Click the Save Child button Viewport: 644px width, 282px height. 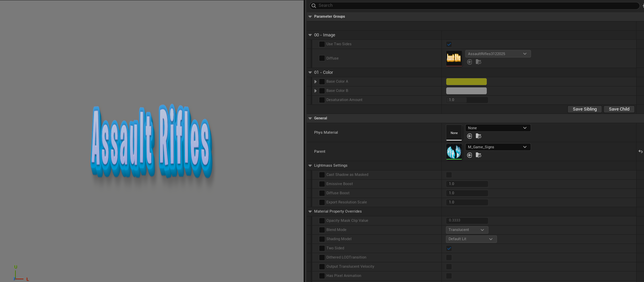(619, 109)
